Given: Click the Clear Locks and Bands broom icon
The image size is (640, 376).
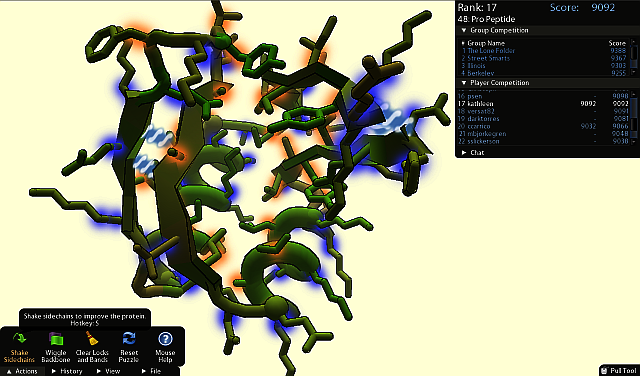Looking at the screenshot, I should (x=92, y=339).
